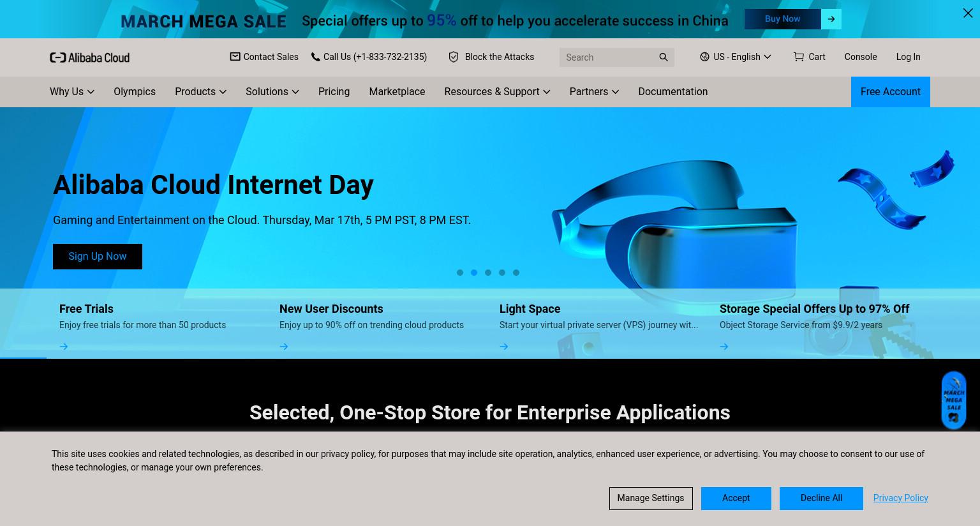Open the New User Discounts heading
Screen dimensions: 980x526
[331, 309]
